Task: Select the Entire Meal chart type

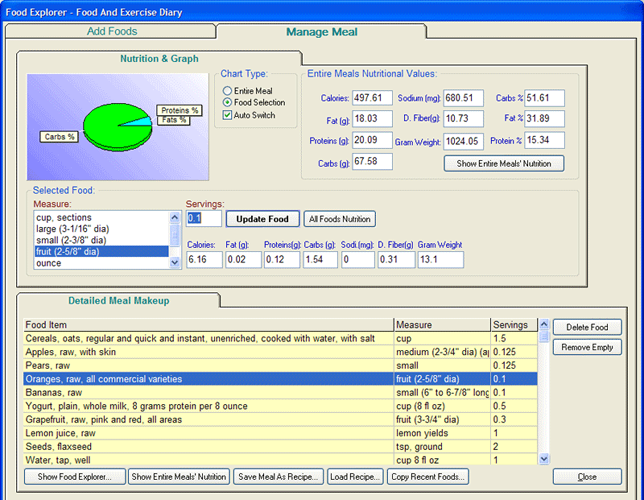Action: (227, 90)
